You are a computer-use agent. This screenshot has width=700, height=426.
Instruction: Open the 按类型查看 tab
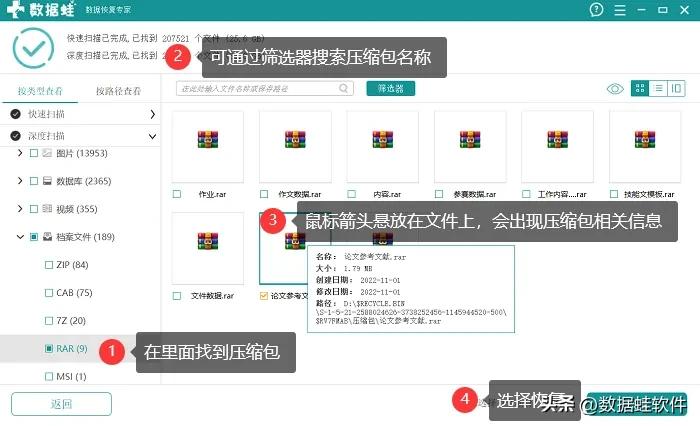[40, 90]
